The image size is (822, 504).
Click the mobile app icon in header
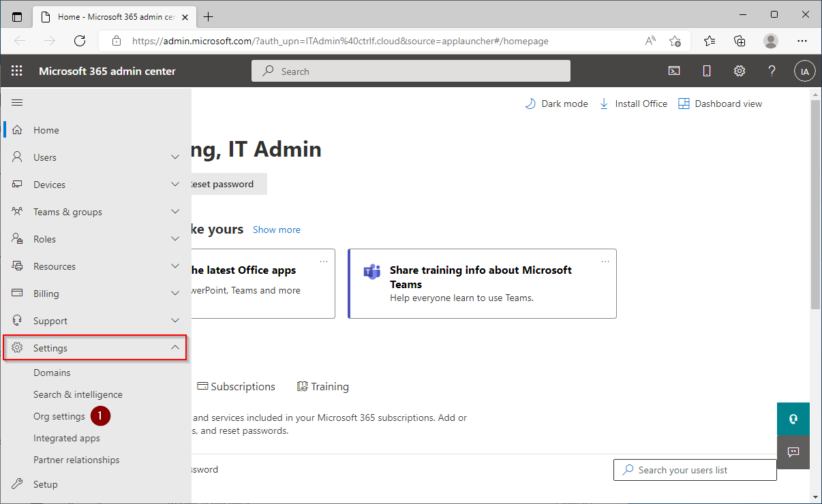pyautogui.click(x=707, y=71)
